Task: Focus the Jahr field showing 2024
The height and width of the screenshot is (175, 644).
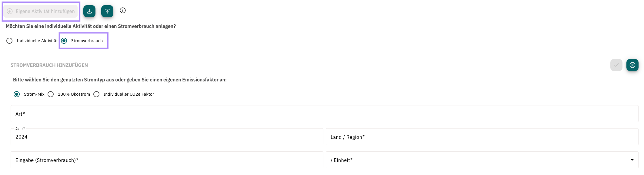Action: [x=167, y=137]
